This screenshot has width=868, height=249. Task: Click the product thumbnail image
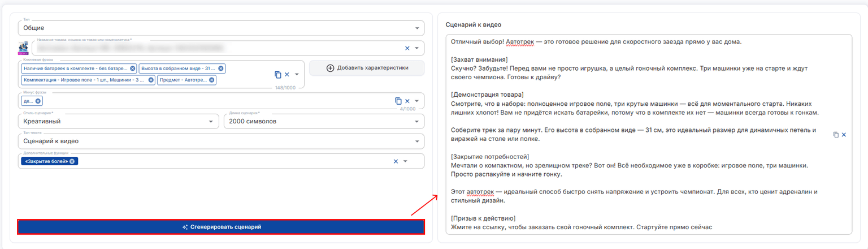(24, 48)
